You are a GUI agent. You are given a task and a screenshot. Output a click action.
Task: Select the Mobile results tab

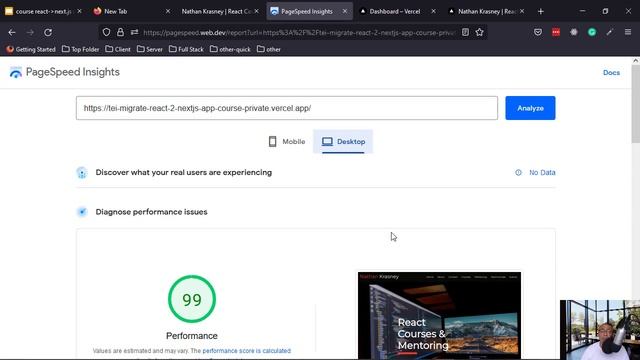[x=287, y=142]
